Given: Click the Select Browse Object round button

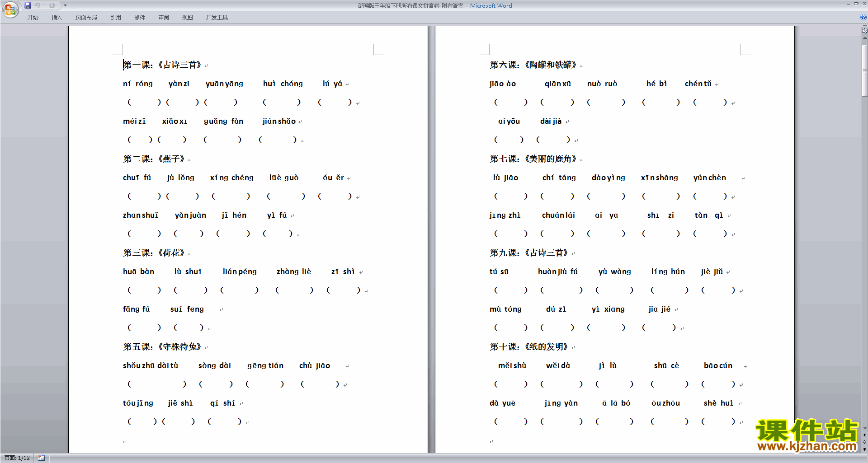Looking at the screenshot, I should pos(864,442).
